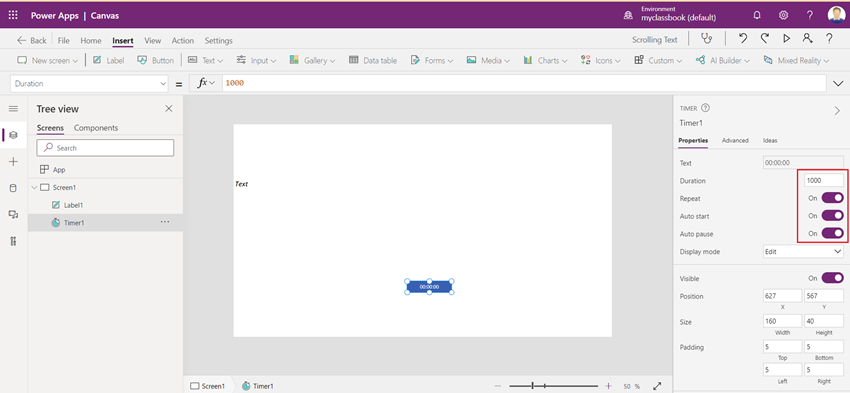Open the Media icon in left rail
The image size is (850, 393).
point(13,215)
